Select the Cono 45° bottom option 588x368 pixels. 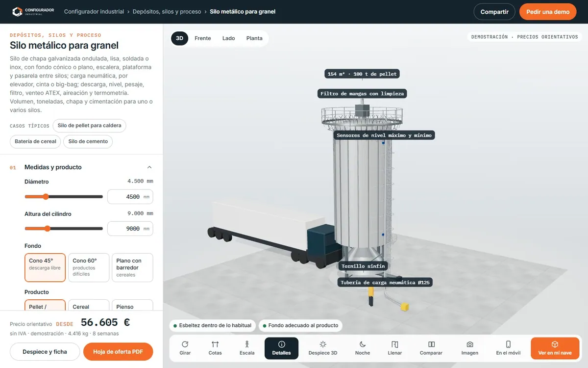pyautogui.click(x=45, y=267)
